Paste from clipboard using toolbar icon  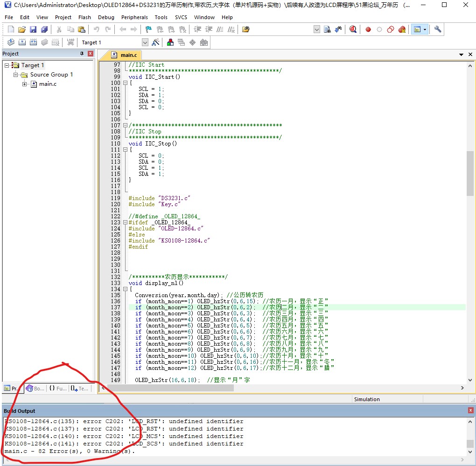coord(82,29)
